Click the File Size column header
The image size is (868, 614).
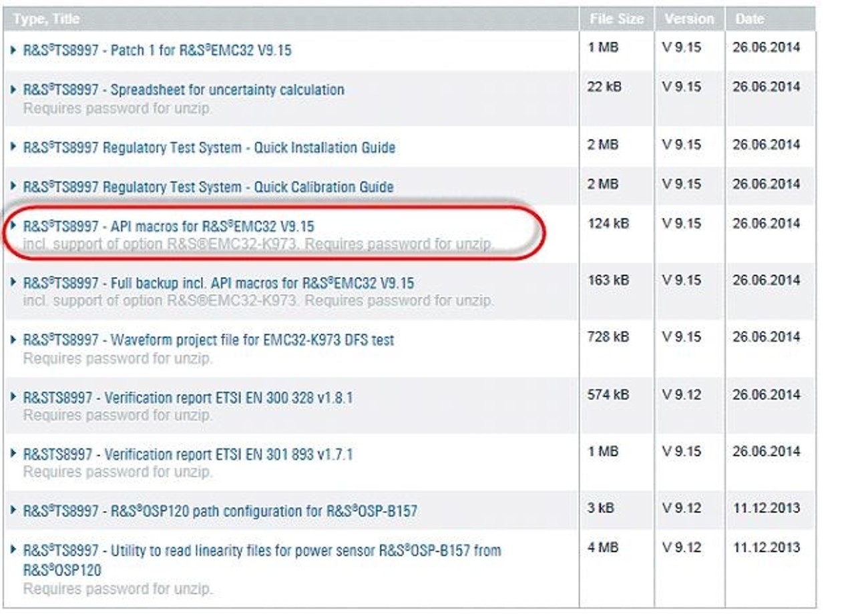(x=616, y=19)
